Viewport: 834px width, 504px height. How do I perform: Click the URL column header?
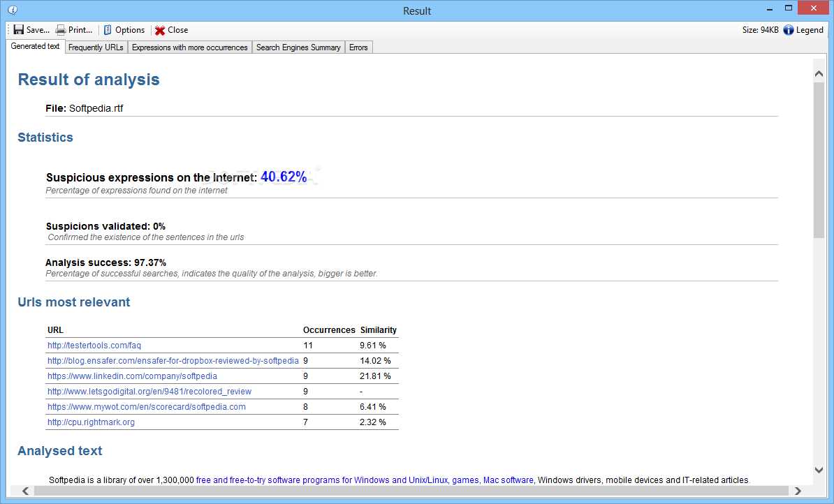[55, 330]
